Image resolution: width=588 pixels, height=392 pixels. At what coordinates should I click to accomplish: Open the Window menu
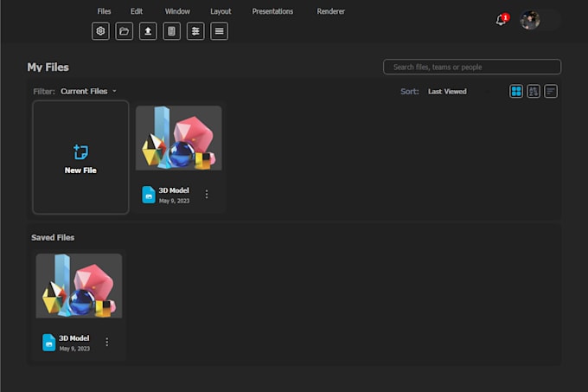177,11
